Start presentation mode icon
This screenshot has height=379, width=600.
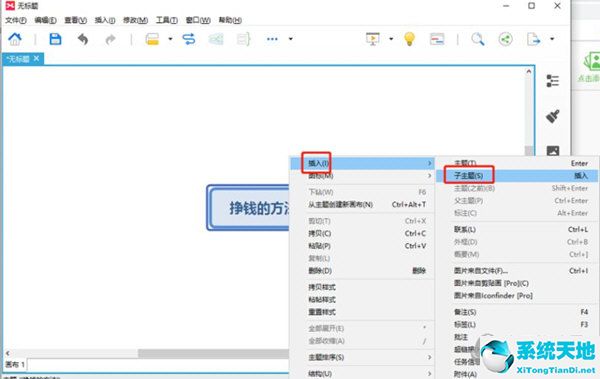(373, 39)
